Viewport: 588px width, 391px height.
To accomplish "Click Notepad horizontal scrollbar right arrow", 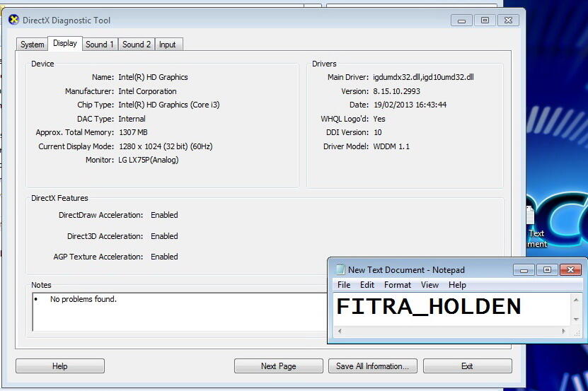I will 563,331.
